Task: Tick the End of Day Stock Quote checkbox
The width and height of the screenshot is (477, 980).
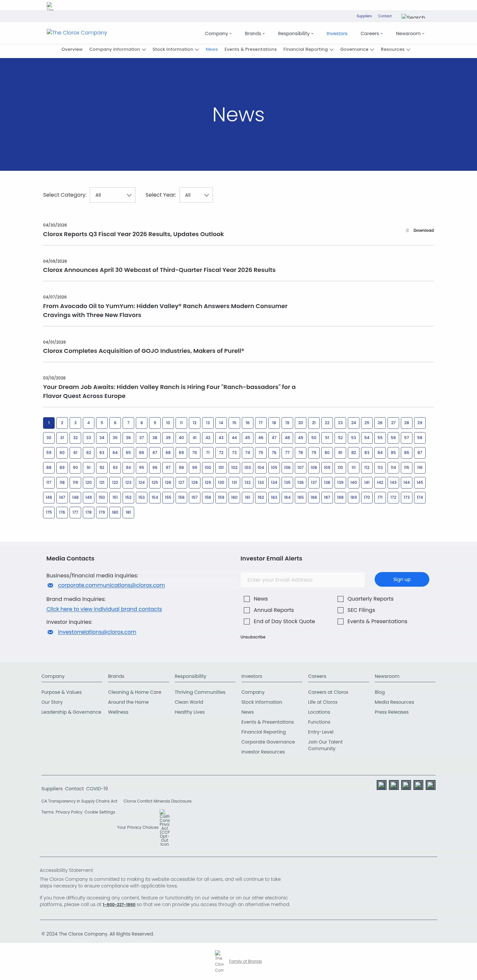Action: (247, 621)
